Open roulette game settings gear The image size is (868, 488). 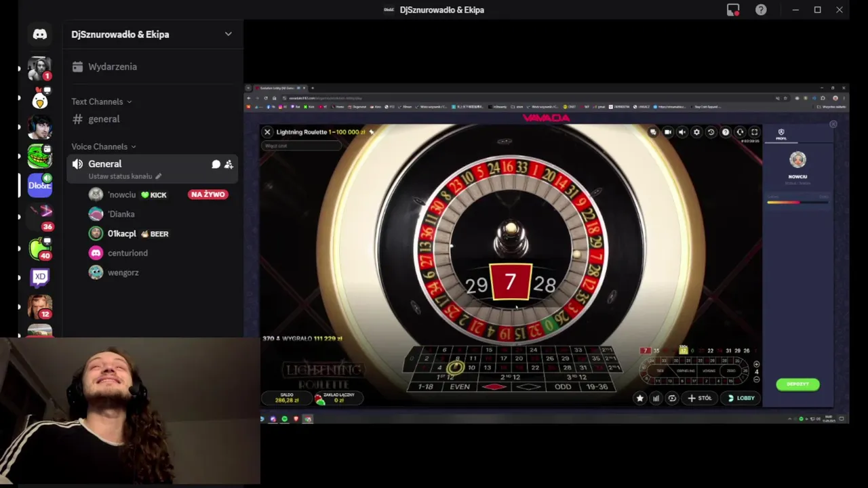pyautogui.click(x=696, y=132)
